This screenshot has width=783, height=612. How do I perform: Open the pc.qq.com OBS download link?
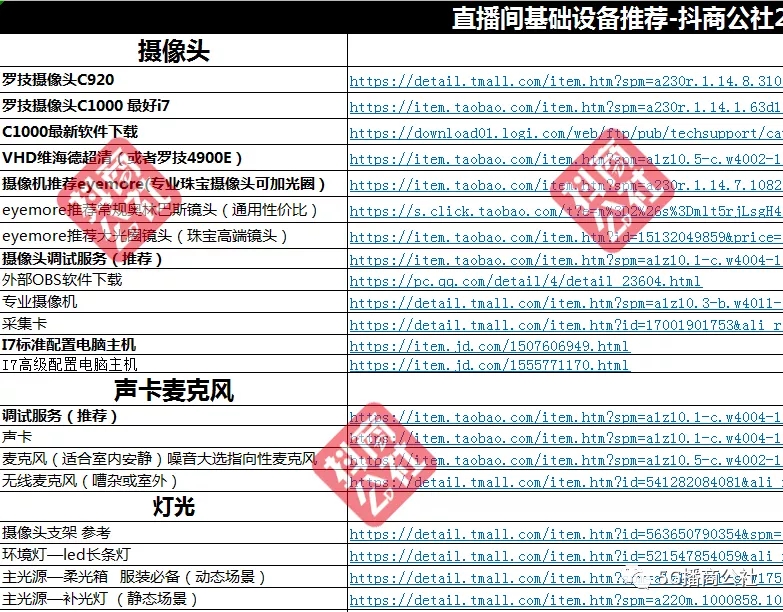tap(525, 282)
